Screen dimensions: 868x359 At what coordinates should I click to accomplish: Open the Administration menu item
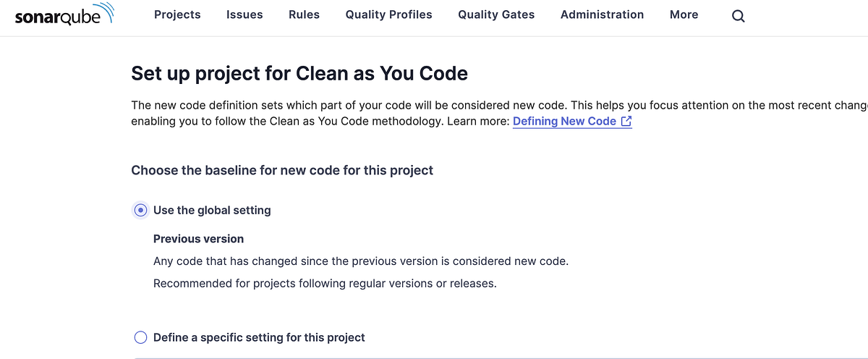(x=602, y=14)
